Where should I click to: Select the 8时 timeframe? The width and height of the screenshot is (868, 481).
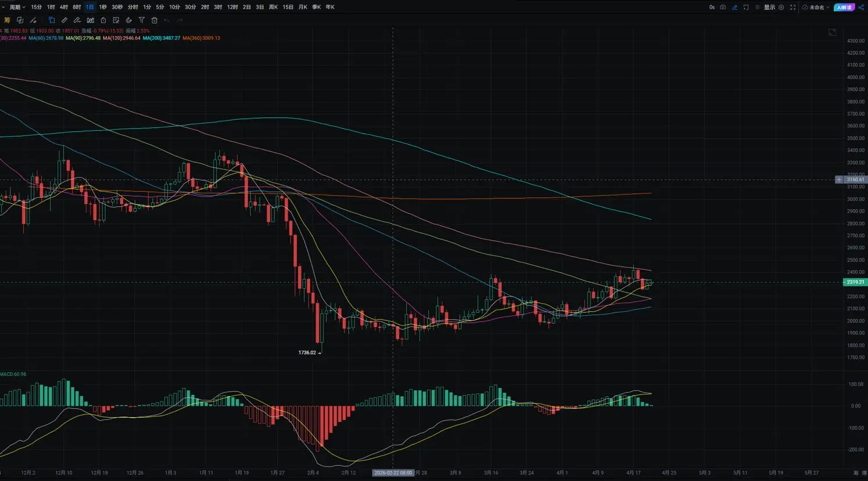(x=77, y=7)
